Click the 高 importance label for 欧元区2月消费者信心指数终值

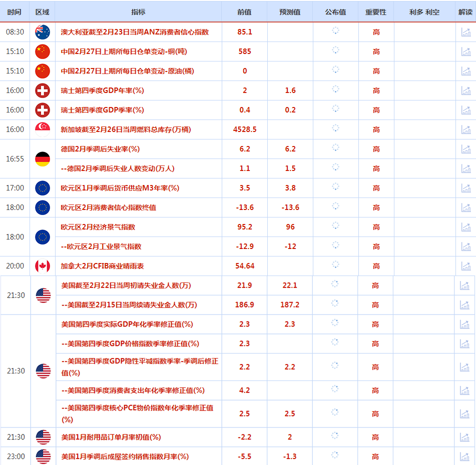(376, 208)
